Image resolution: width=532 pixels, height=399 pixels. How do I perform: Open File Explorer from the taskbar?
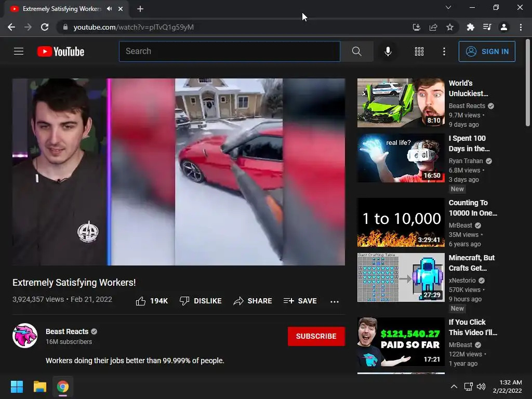point(39,387)
